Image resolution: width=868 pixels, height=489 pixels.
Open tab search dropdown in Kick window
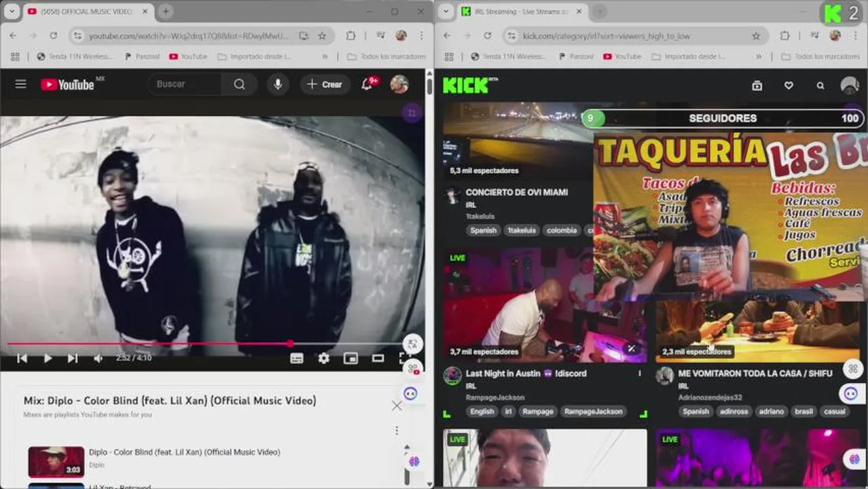[446, 12]
